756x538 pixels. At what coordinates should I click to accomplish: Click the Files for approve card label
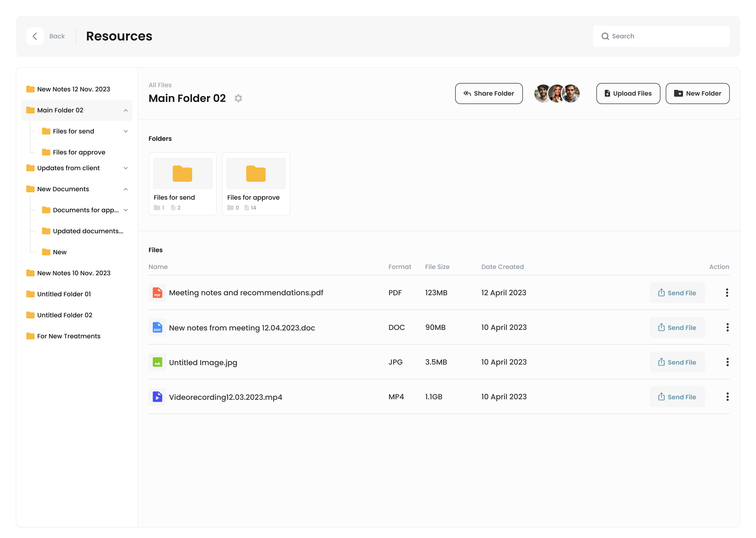tap(253, 198)
